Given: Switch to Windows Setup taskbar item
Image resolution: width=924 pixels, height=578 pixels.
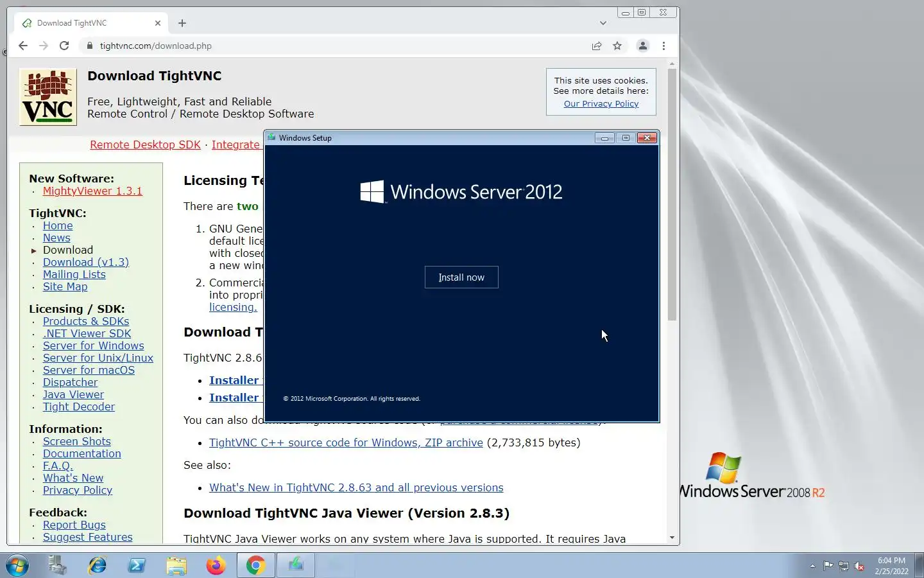Looking at the screenshot, I should [296, 565].
